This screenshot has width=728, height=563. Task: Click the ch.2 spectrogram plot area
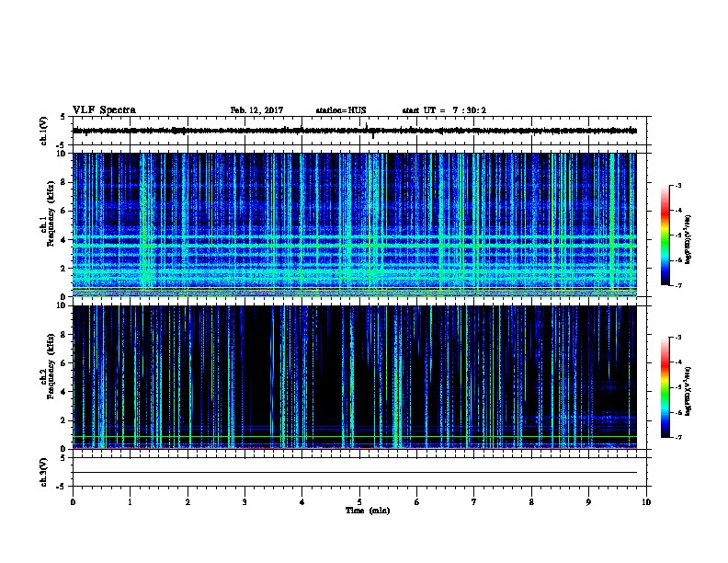[x=355, y=377]
